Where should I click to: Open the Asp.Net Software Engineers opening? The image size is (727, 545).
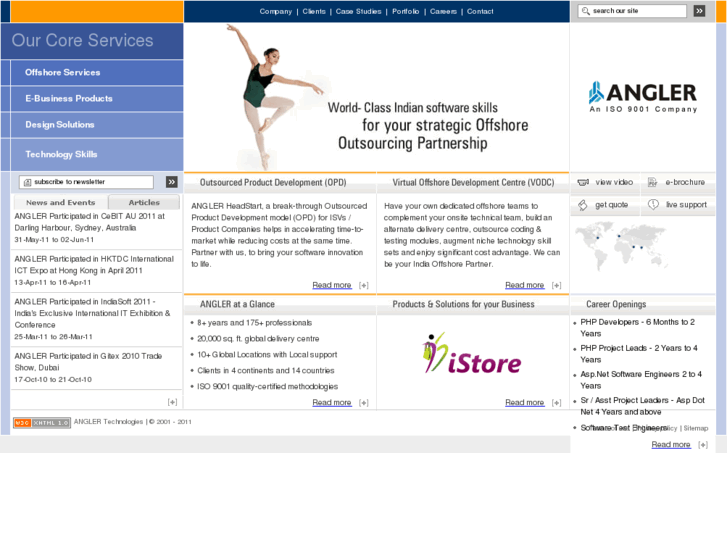pyautogui.click(x=641, y=379)
